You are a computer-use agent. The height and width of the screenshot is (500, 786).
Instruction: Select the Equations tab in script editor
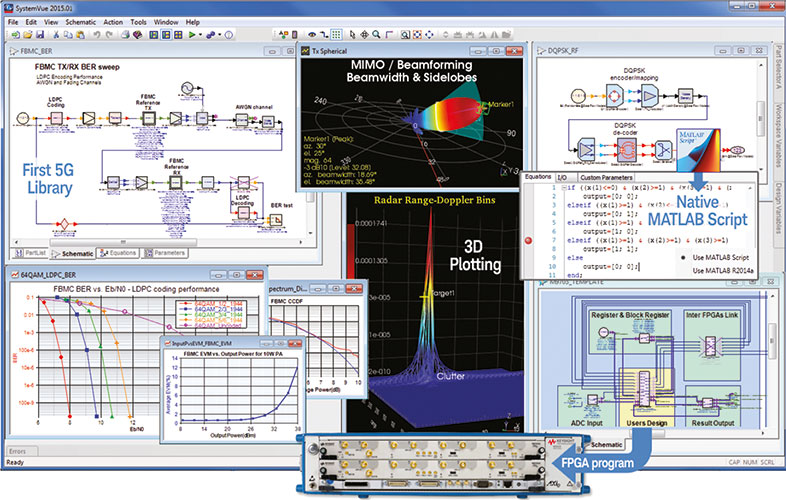click(x=538, y=177)
